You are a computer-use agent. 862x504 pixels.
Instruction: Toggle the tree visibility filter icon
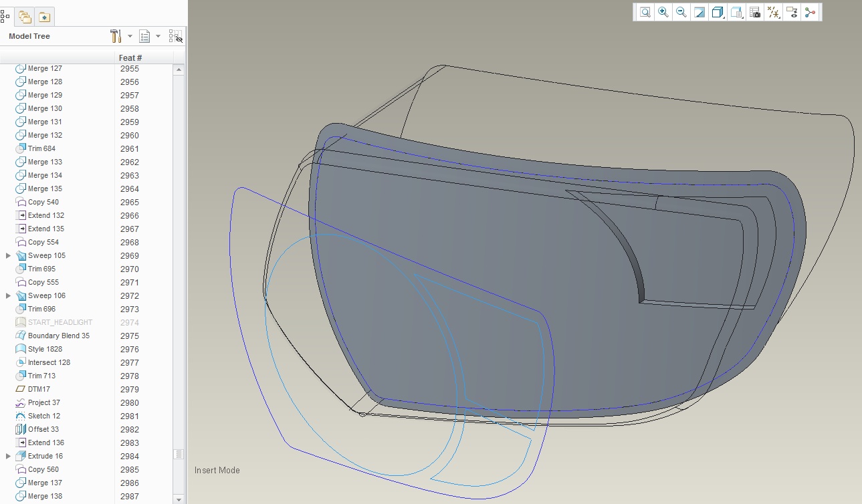[175, 36]
